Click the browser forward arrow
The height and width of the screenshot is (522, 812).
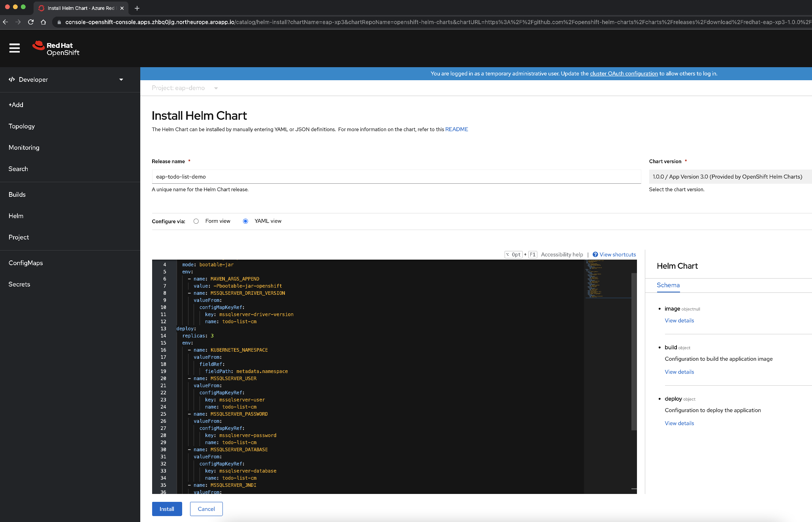pos(18,23)
